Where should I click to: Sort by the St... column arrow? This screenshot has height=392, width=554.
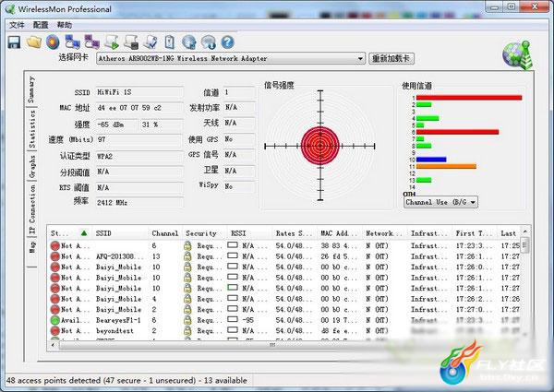(x=84, y=232)
